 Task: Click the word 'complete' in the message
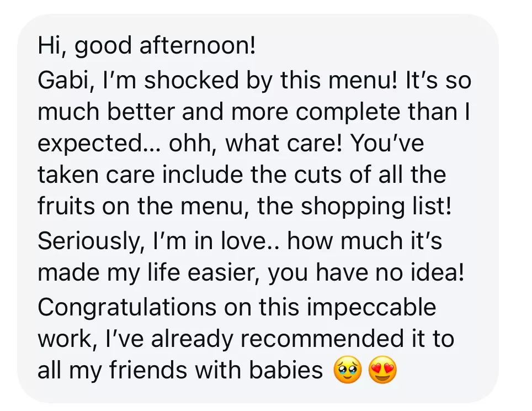(x=348, y=113)
